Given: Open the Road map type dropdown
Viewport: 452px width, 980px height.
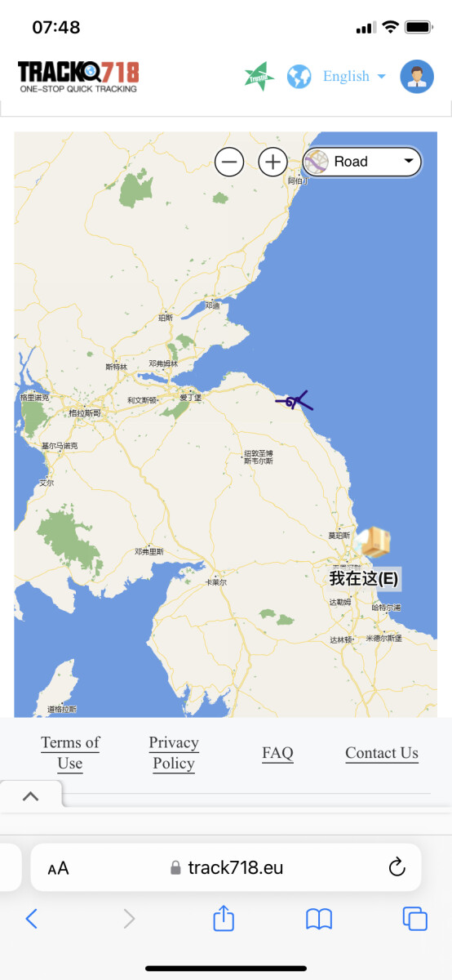Looking at the screenshot, I should tap(362, 162).
